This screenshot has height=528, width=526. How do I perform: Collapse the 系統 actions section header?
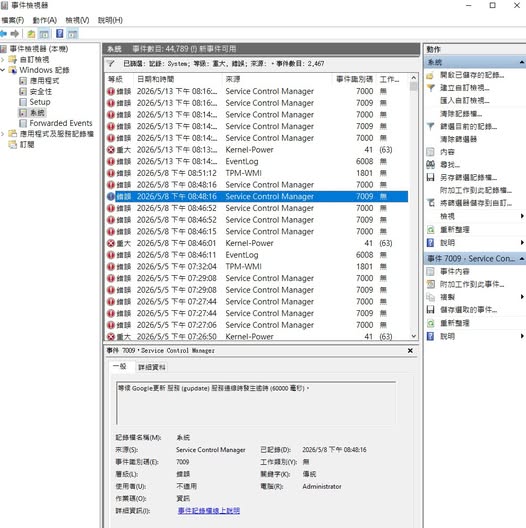click(x=522, y=62)
